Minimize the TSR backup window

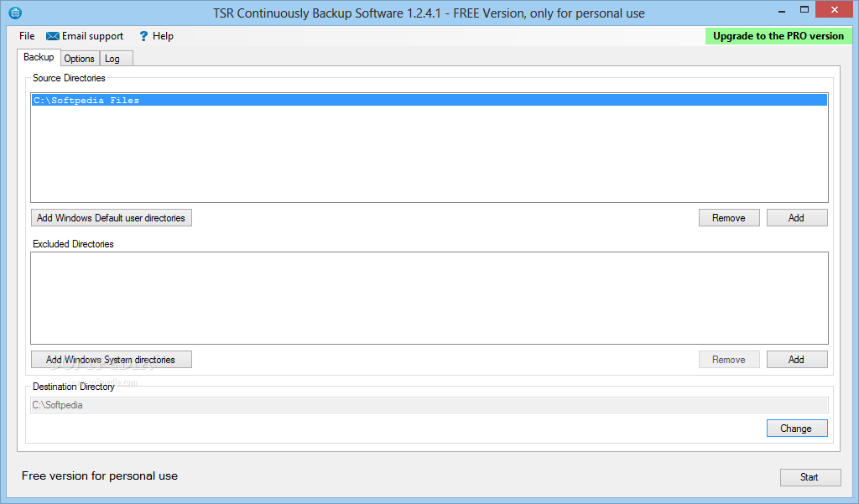[x=782, y=10]
